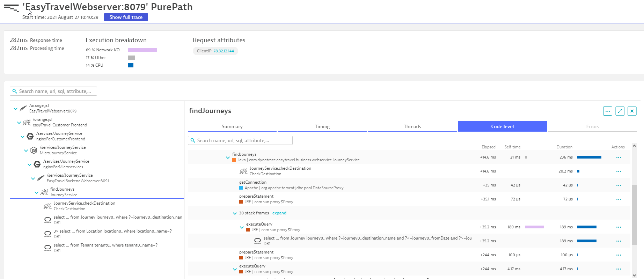The height and width of the screenshot is (279, 644).
Task: Switch to the Timing tab
Action: 322,126
